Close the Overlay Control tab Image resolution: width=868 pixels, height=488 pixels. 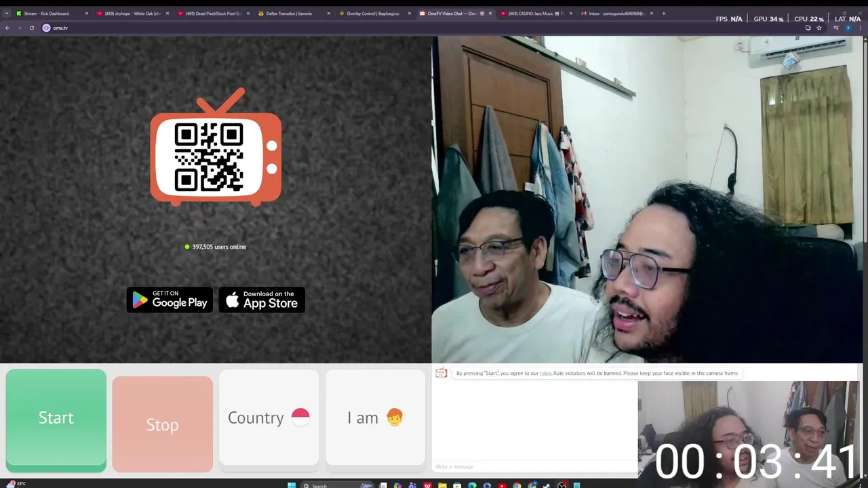click(410, 14)
